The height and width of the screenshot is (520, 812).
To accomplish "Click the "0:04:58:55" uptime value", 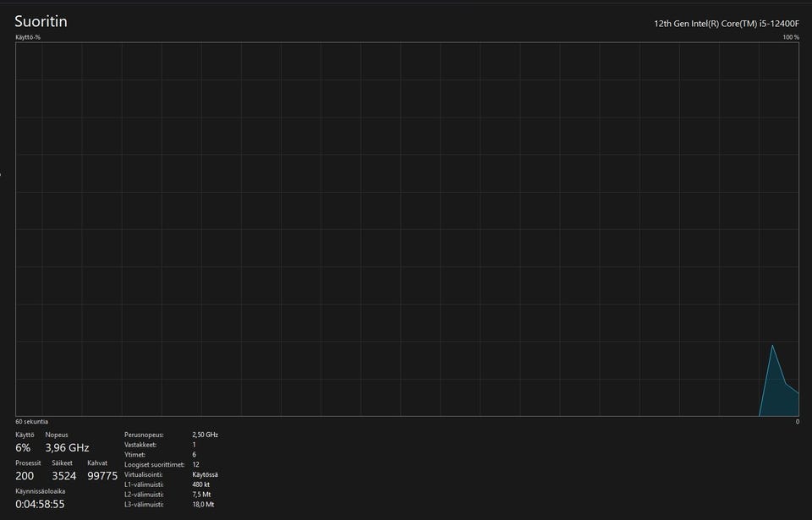I will coord(40,504).
